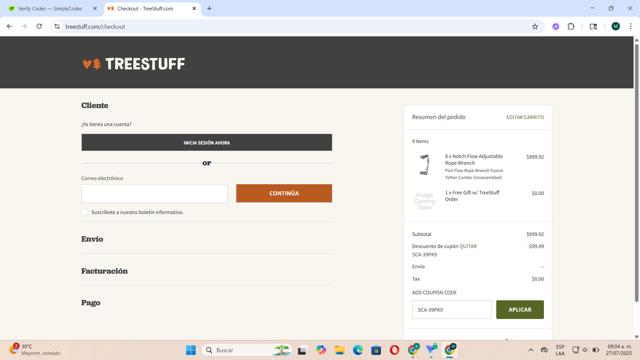
Task: Bookmark this page with the star icon
Action: click(x=535, y=27)
